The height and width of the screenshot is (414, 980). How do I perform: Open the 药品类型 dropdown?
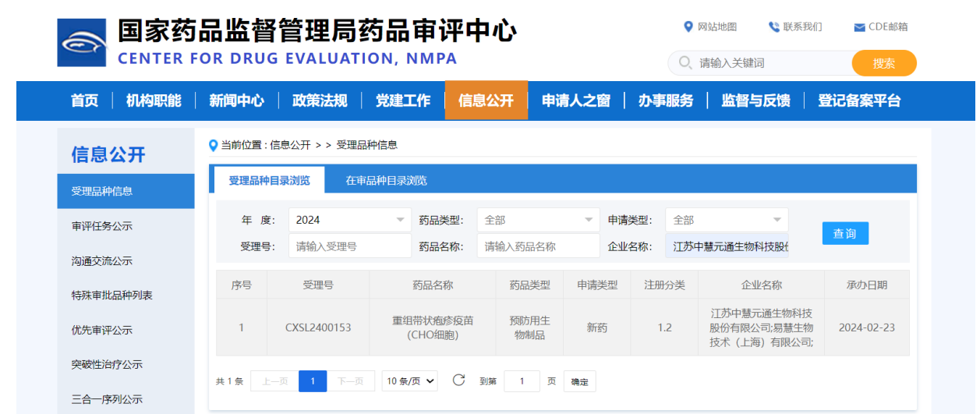click(x=538, y=220)
